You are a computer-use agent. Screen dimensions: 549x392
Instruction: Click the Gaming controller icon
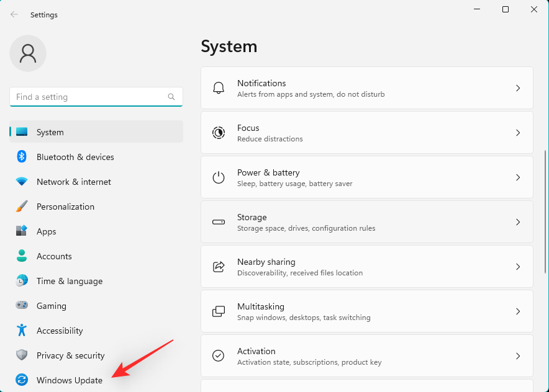(x=22, y=306)
